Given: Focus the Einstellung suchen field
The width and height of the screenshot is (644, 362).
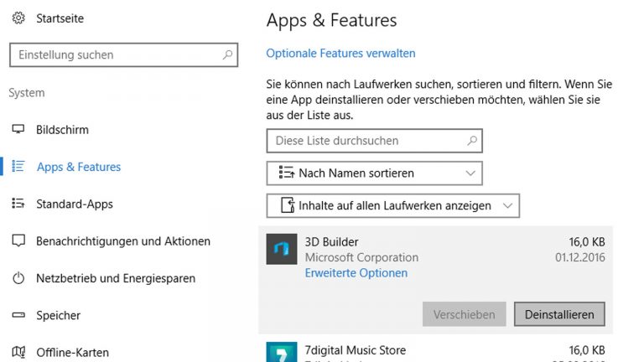Looking at the screenshot, I should tap(123, 54).
